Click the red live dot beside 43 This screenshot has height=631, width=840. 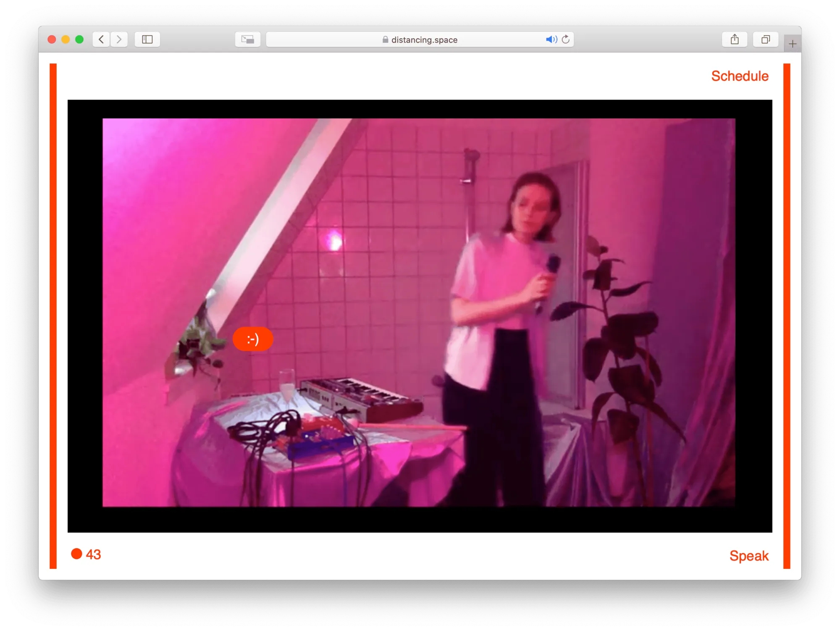click(x=76, y=554)
